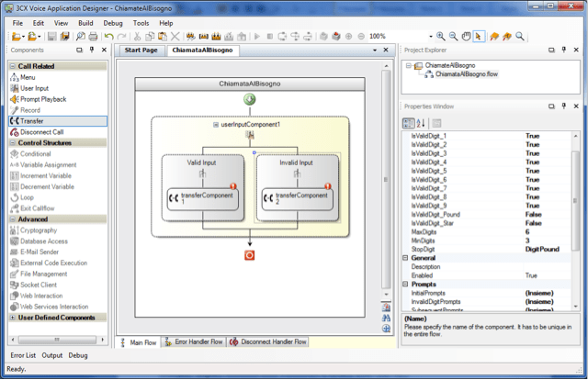Click the Undo toolbar icon
The image size is (588, 380).
click(109, 36)
